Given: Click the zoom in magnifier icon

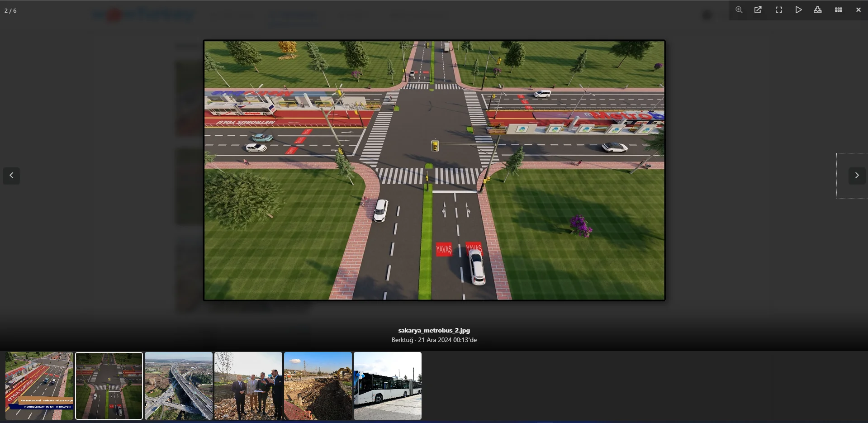Looking at the screenshot, I should 739,10.
